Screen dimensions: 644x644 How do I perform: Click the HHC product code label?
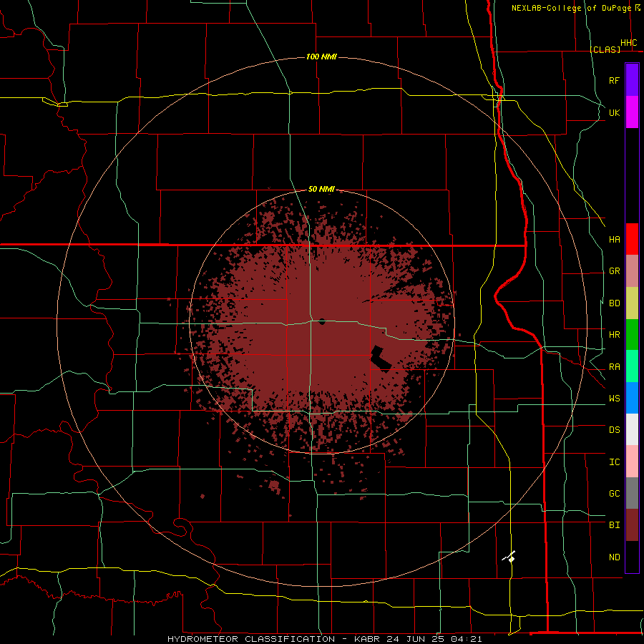point(628,43)
